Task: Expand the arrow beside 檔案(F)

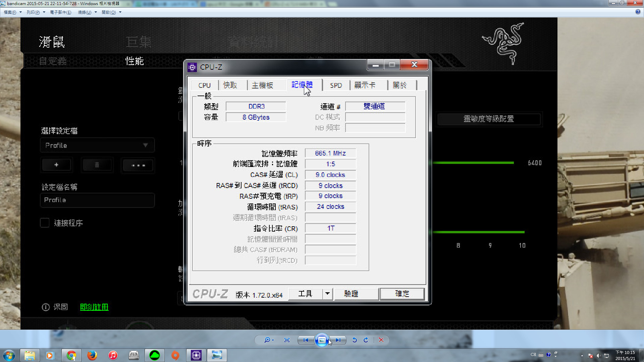Action: [x=20, y=12]
